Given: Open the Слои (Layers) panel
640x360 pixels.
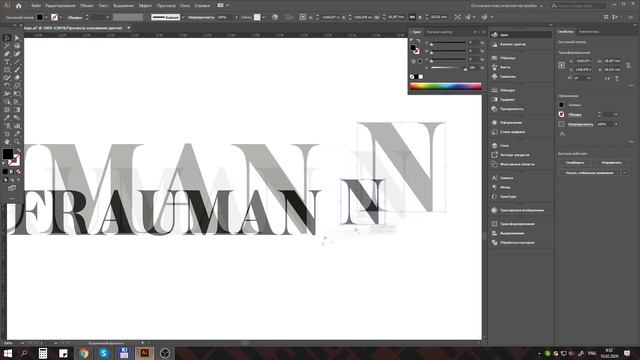Looking at the screenshot, I should [x=504, y=145].
